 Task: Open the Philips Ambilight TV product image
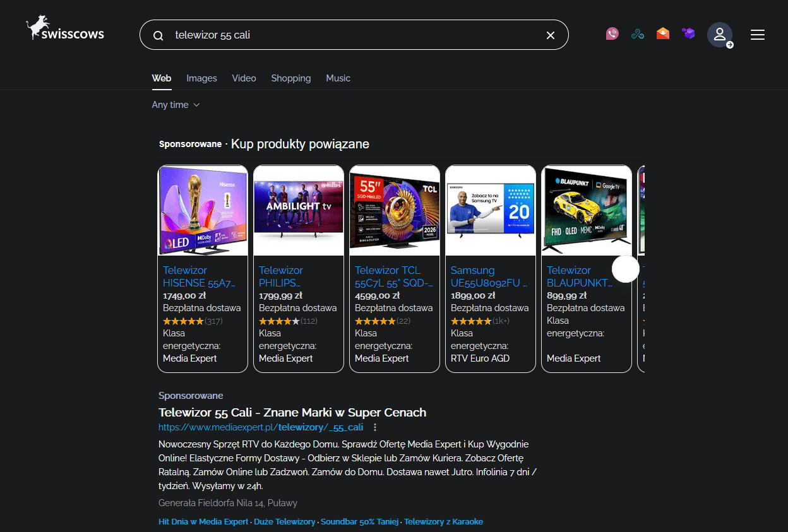299,210
